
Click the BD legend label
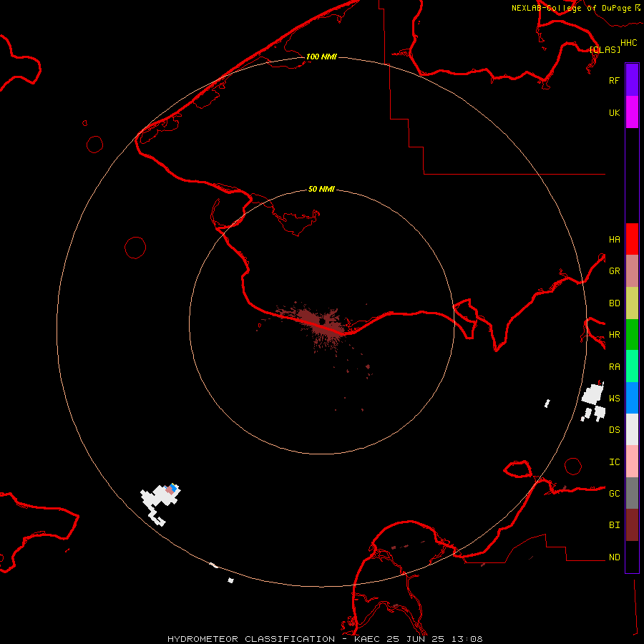click(614, 303)
